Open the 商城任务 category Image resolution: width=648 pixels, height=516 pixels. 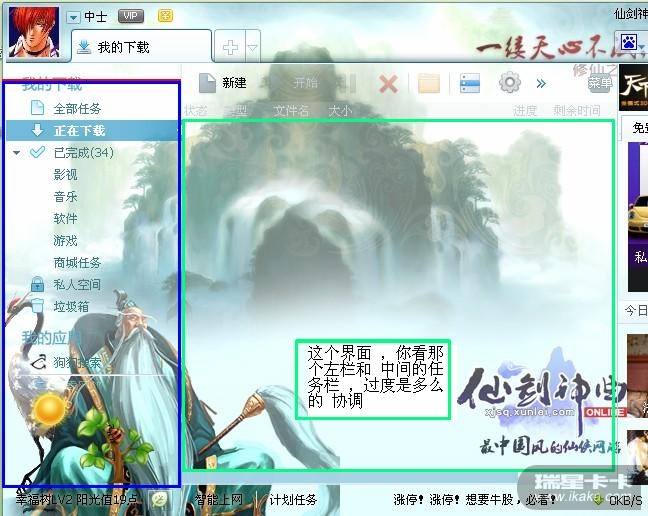pos(77,262)
